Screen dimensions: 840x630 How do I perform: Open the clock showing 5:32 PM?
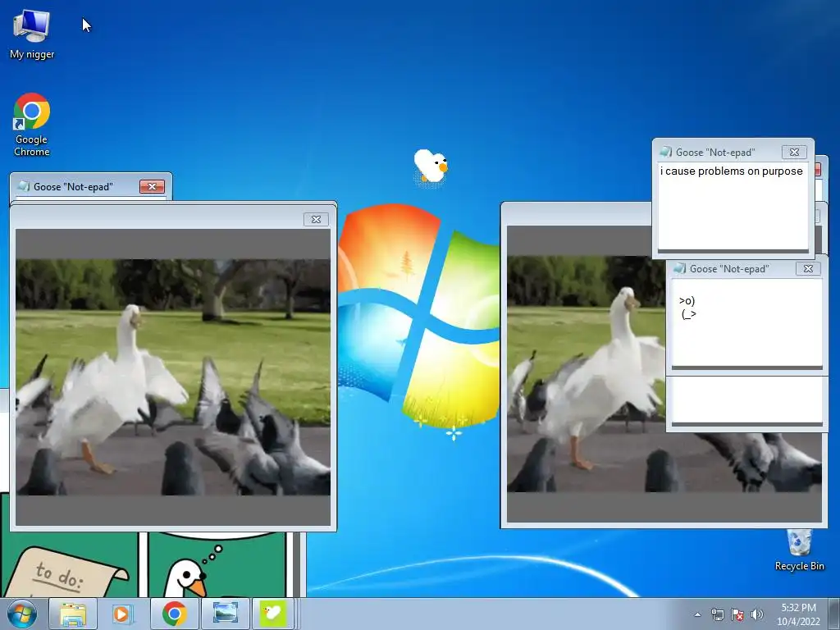(x=798, y=614)
